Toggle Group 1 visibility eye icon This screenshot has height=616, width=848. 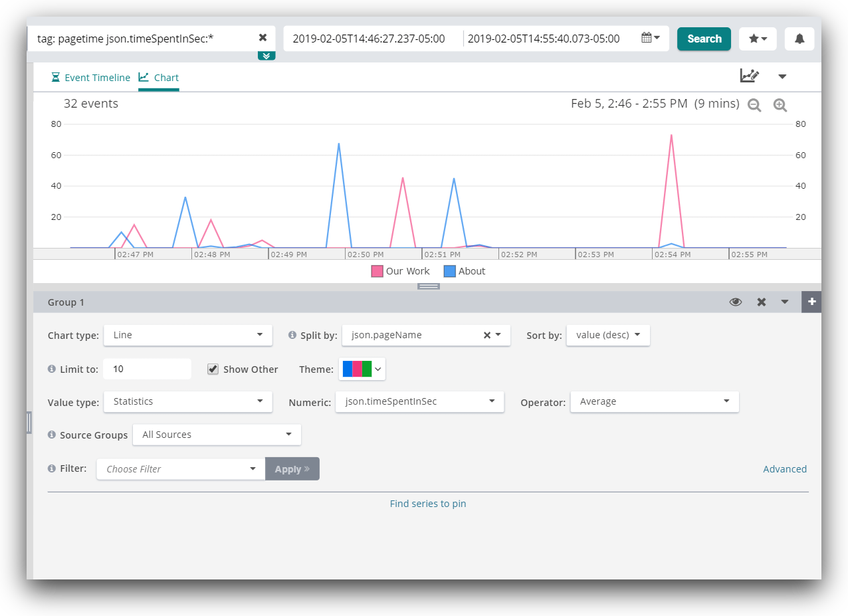(736, 302)
